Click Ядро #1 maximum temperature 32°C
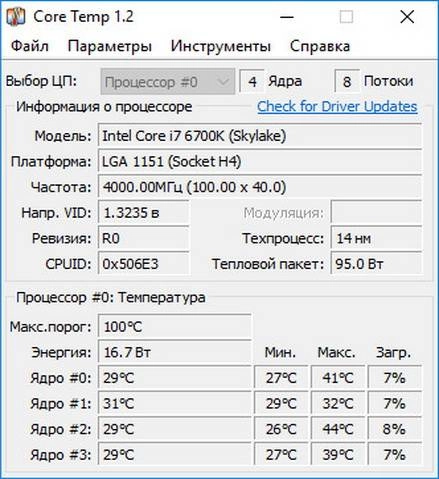 pyautogui.click(x=338, y=404)
